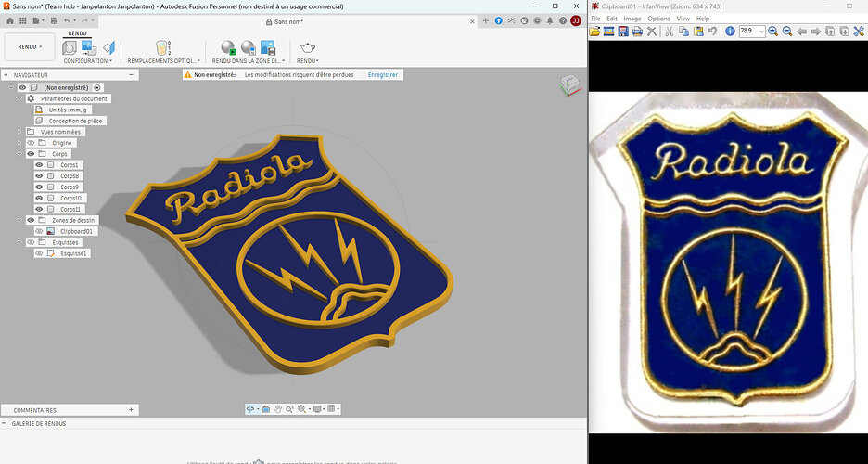Click IrfanView delete X icon
The width and height of the screenshot is (868, 464).
652,32
